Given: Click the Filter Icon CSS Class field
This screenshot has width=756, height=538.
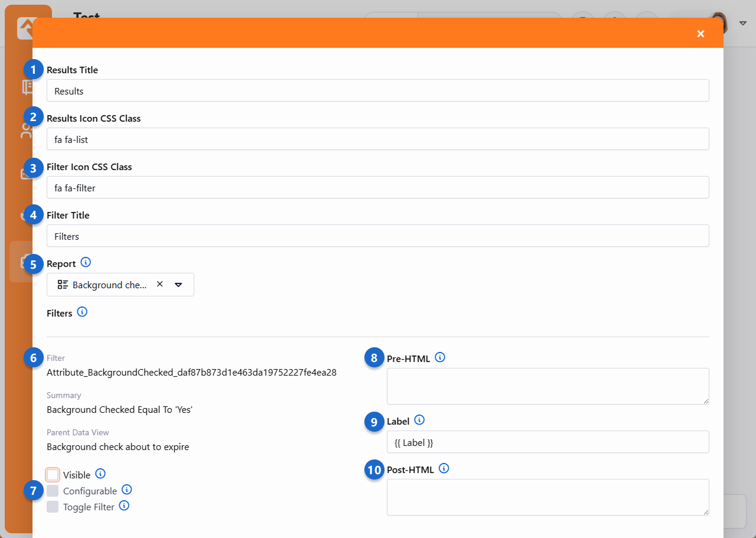Looking at the screenshot, I should [377, 188].
